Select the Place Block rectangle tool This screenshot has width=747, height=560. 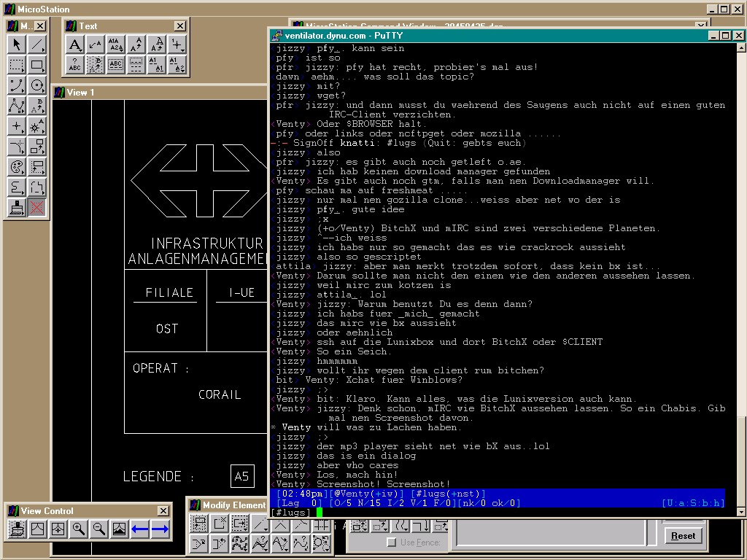point(36,65)
